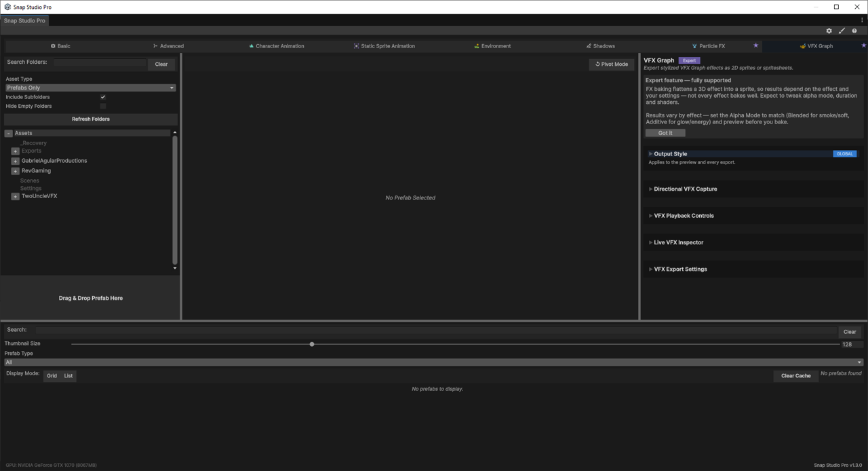Expand the TwoUncleVFX folder
Viewport: 868px width, 471px height.
(15, 197)
